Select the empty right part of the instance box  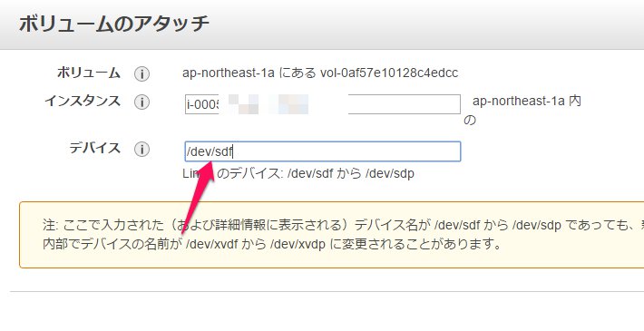click(405, 104)
